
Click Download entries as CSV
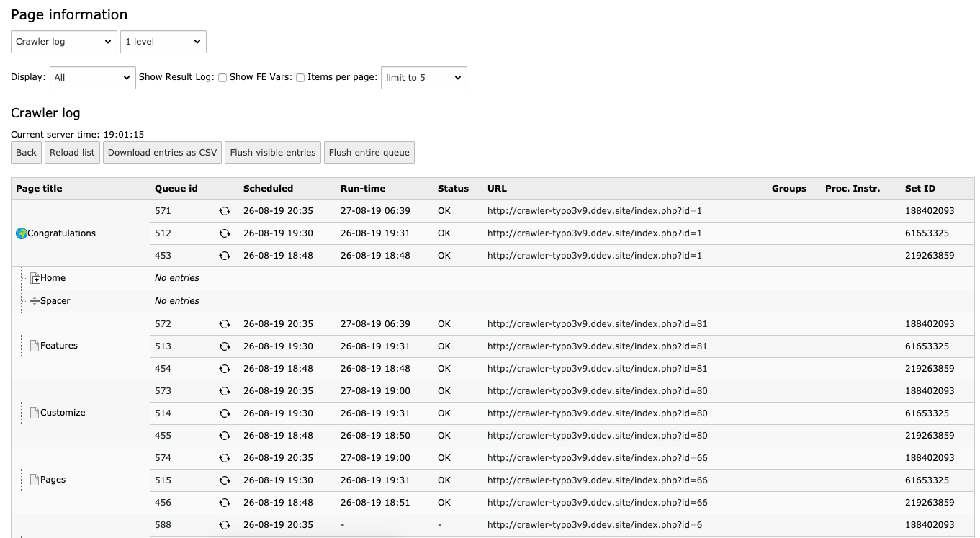coord(162,153)
